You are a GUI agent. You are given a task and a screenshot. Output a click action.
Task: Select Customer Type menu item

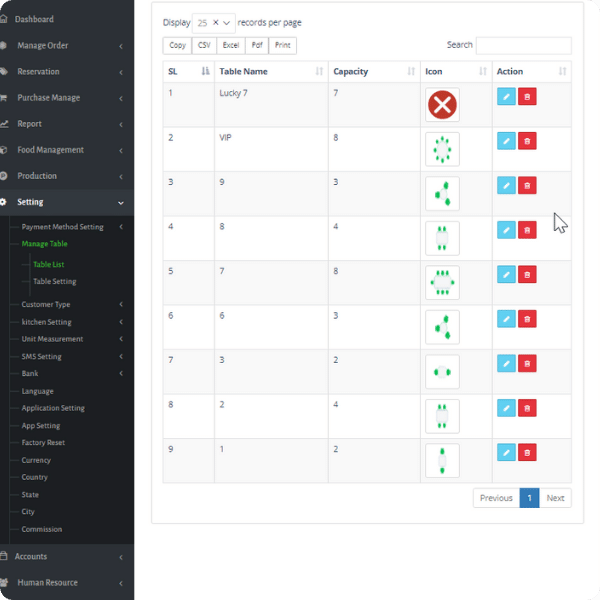pos(46,304)
